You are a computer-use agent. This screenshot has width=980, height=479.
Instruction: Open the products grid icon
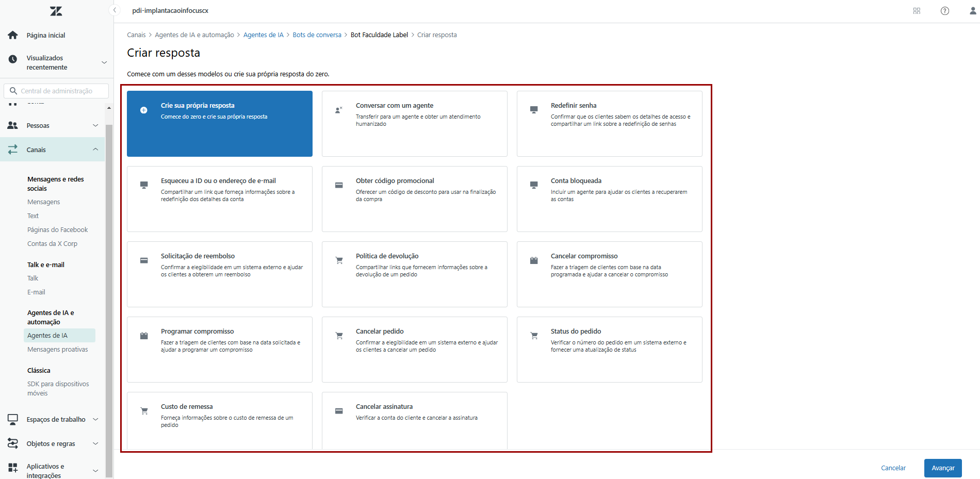point(917,11)
